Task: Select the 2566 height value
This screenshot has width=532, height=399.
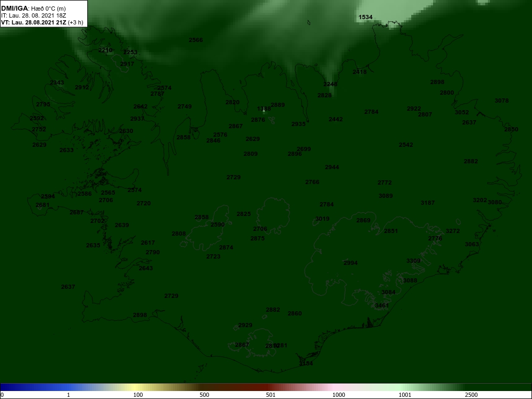Action: click(196, 40)
